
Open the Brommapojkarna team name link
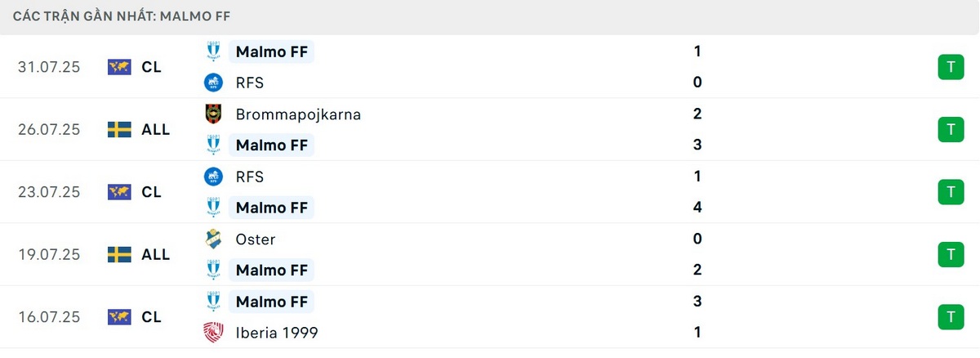[298, 114]
